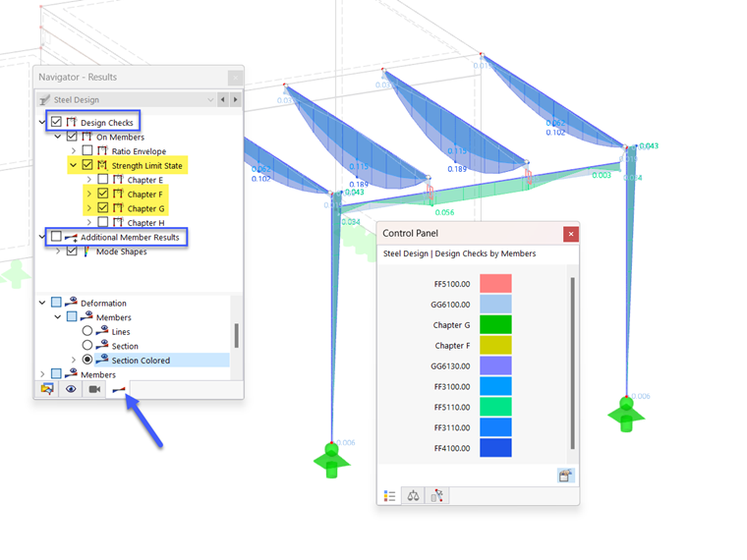Click FF3100.00 blue swatch
This screenshot has height=560, width=747.
(x=495, y=386)
